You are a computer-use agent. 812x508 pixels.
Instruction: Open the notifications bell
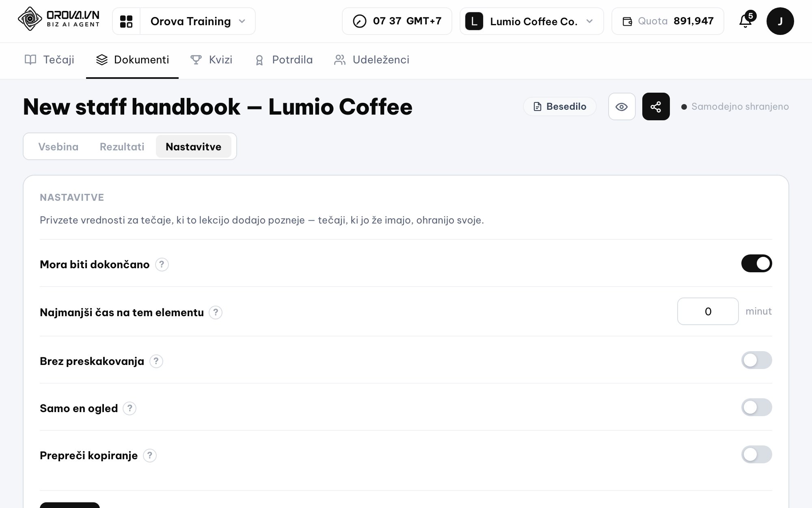tap(745, 21)
